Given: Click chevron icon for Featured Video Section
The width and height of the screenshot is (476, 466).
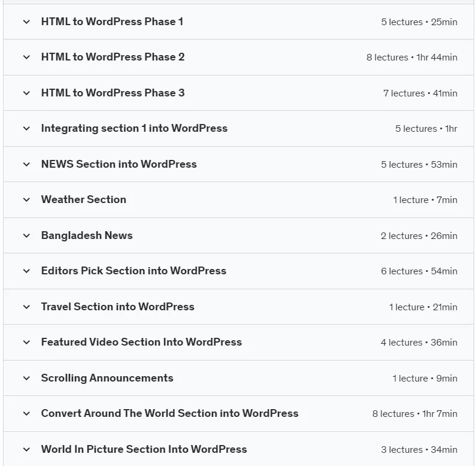Looking at the screenshot, I should click(x=27, y=343).
